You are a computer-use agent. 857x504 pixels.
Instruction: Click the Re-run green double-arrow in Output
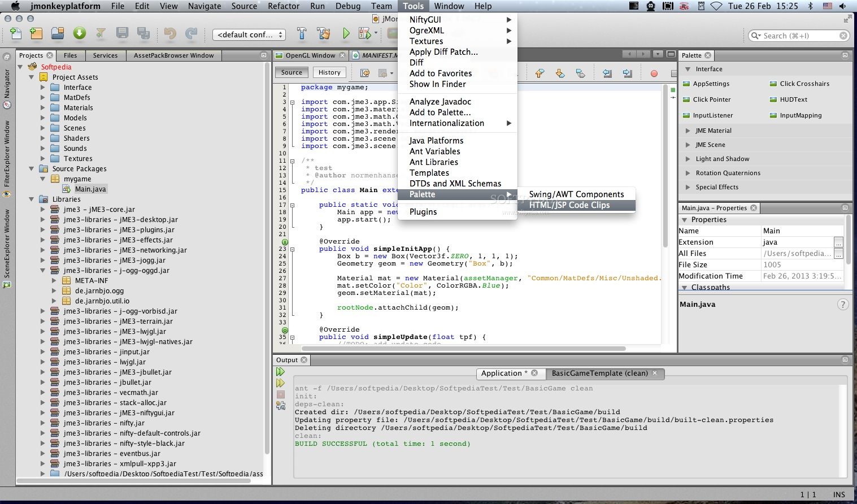[280, 372]
